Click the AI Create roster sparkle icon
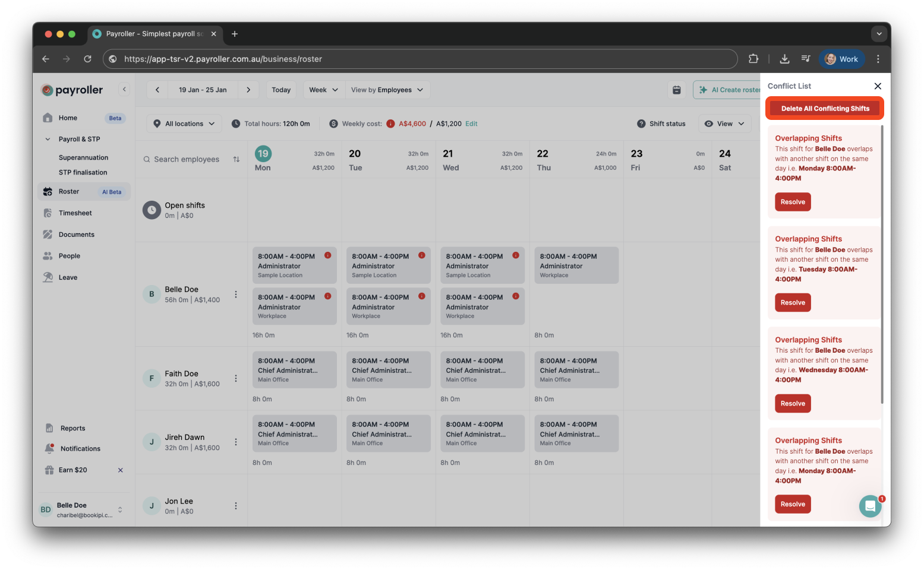 [705, 89]
